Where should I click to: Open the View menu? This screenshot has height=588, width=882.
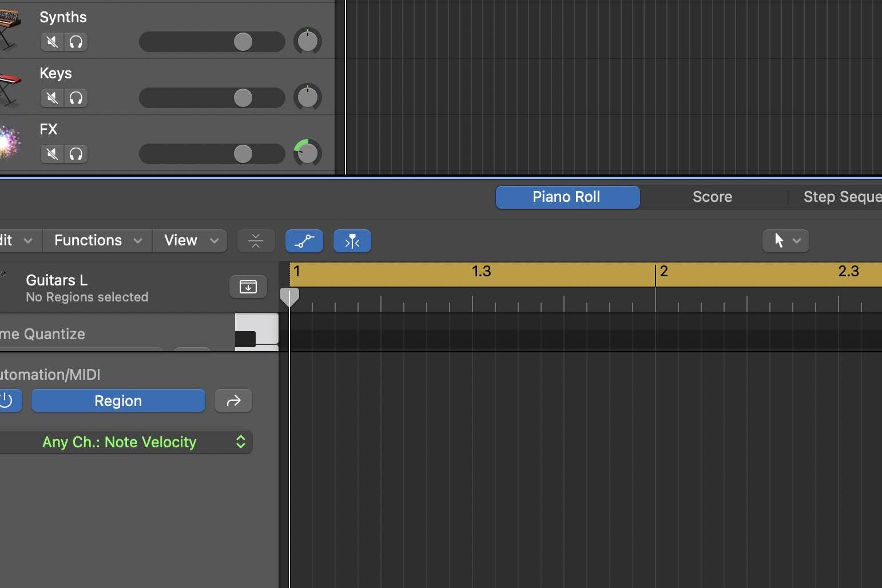coord(190,241)
